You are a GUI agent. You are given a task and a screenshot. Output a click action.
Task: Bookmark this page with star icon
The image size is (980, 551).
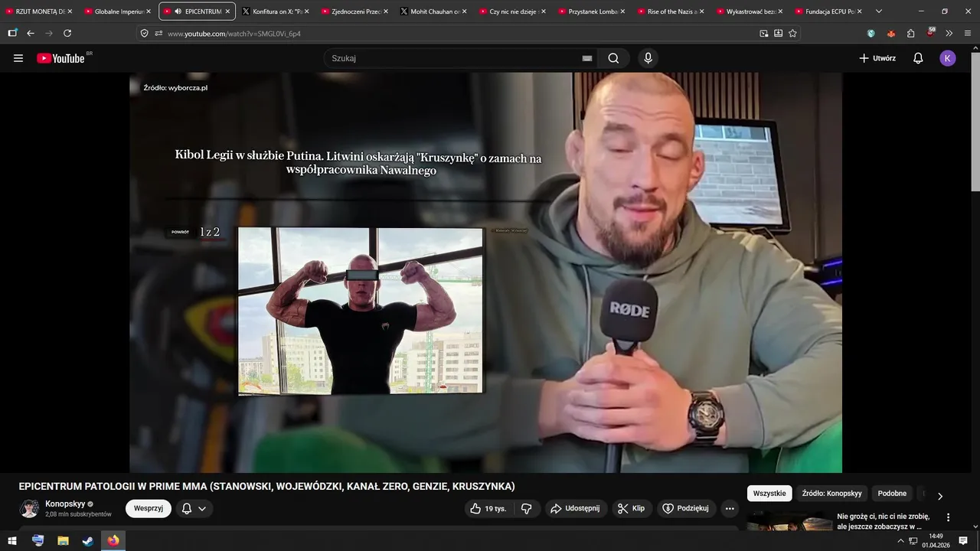792,33
